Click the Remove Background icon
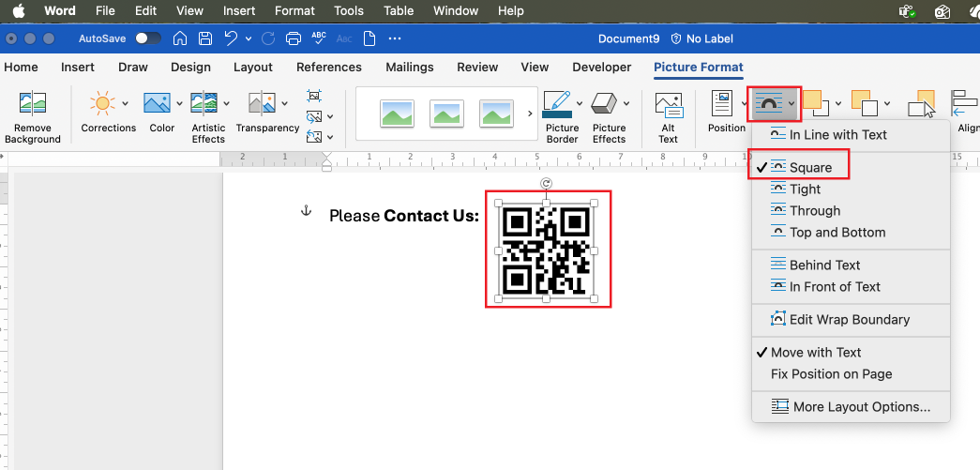This screenshot has height=470, width=980. pos(33,103)
